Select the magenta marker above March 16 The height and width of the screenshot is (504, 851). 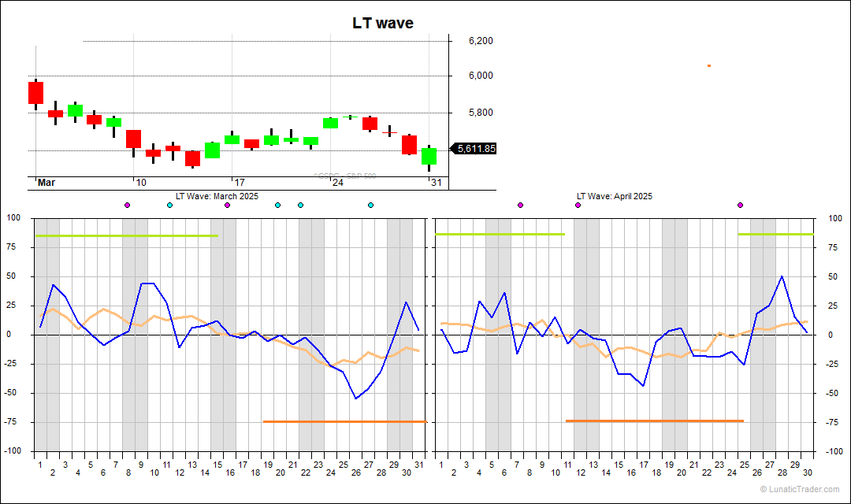(227, 206)
